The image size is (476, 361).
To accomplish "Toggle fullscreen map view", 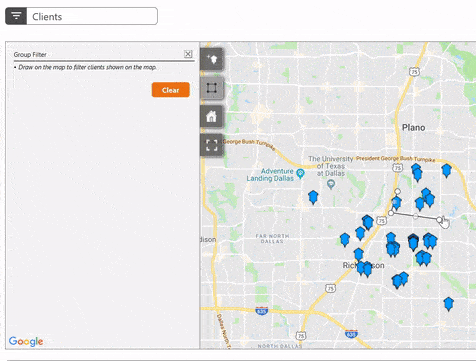I will 212,145.
